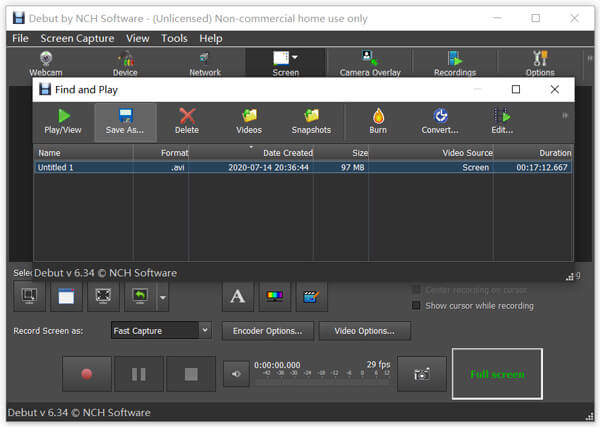The height and width of the screenshot is (427, 600).
Task: Click Play/View in Find and Play toolbar
Action: [x=63, y=122]
